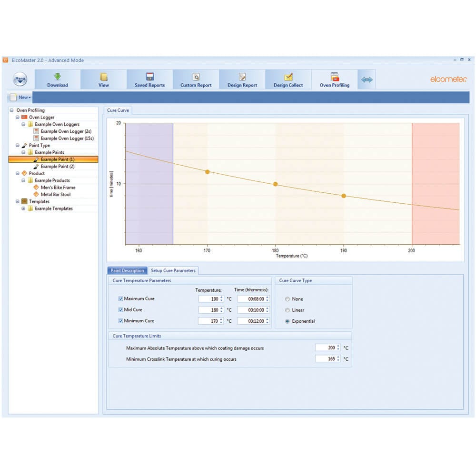Viewport: 476px width, 476px height.
Task: Open Design Collect
Action: pyautogui.click(x=288, y=79)
